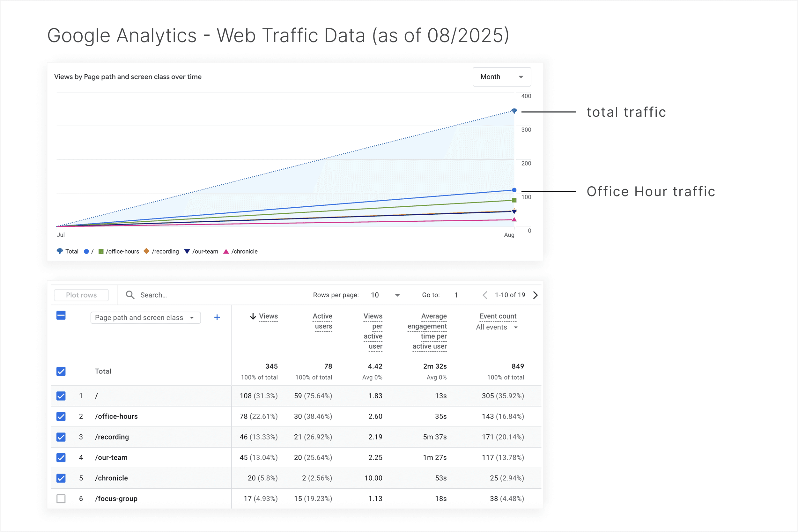Viewport: 798px width, 532px height.
Task: Sort the table by the Views column
Action: point(268,316)
